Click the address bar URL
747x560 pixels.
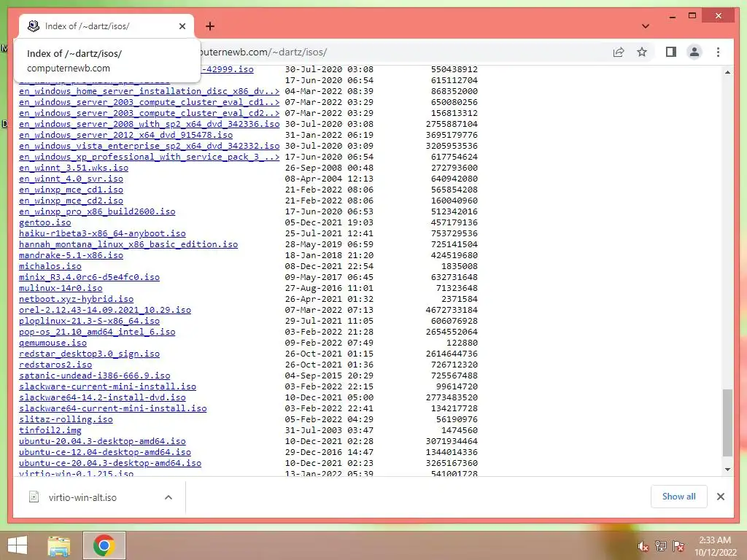[263, 52]
